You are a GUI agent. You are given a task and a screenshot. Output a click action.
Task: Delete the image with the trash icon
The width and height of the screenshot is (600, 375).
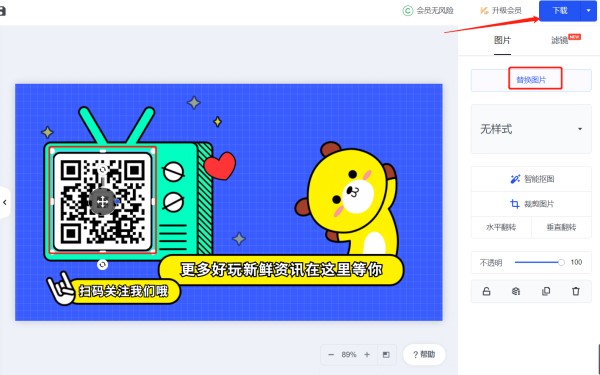point(576,291)
